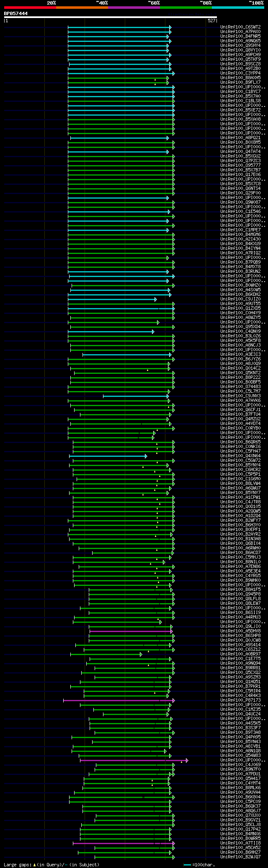Viewport: 268px width, 868px height.
Task: Select the UniRef100_C9JNV3 entry
Action: 240,396
